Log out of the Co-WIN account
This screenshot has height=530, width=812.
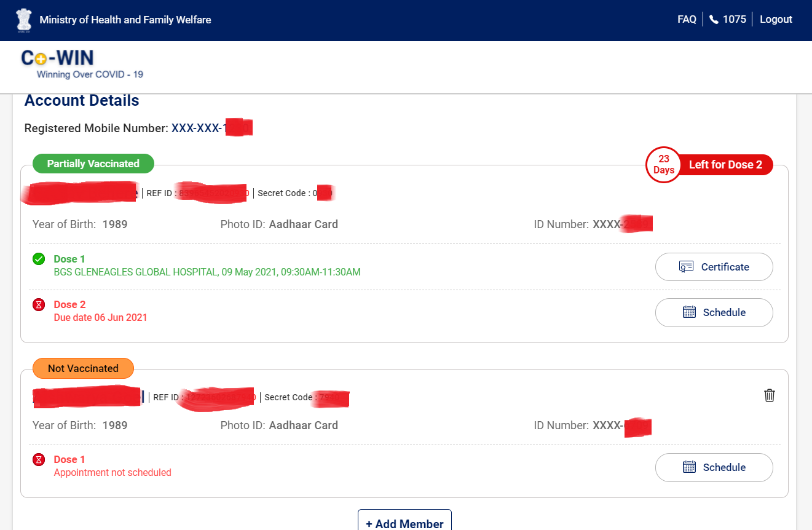pos(776,20)
